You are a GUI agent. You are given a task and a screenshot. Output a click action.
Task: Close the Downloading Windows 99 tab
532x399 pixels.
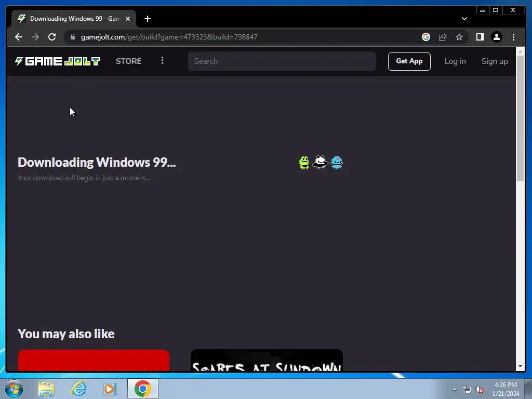(128, 19)
